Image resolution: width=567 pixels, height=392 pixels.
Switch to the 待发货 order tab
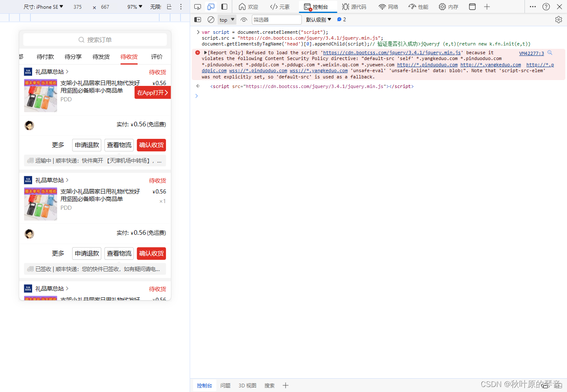[101, 57]
